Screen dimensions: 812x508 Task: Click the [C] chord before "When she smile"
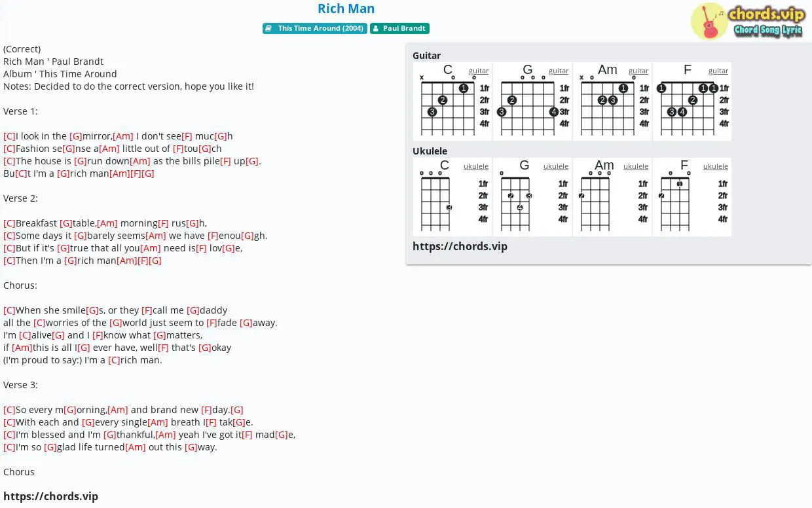tap(9, 310)
